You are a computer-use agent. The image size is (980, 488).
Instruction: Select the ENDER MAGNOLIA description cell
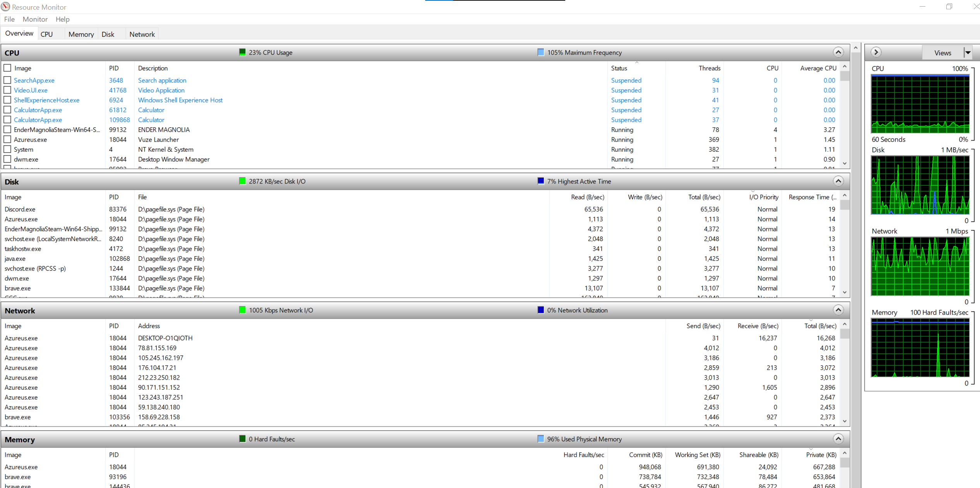point(164,130)
